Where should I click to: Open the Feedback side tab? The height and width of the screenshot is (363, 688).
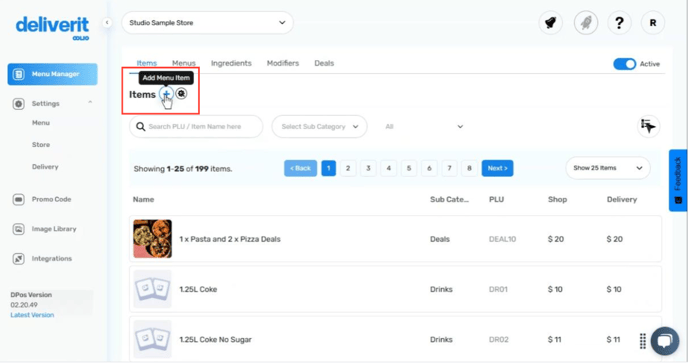(678, 180)
